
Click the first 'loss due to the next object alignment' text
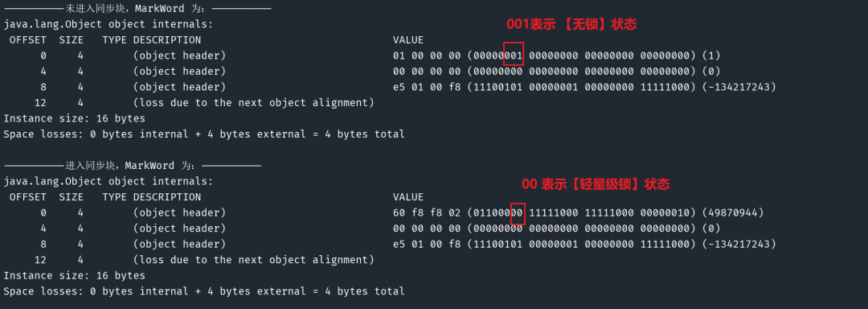[253, 103]
